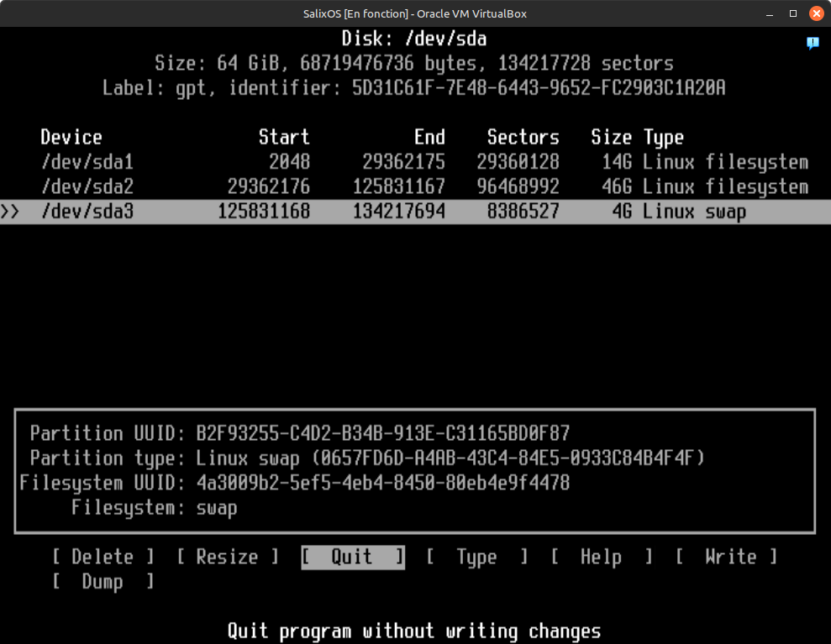This screenshot has width=831, height=644.
Task: Pick the Type menu option
Action: [476, 558]
